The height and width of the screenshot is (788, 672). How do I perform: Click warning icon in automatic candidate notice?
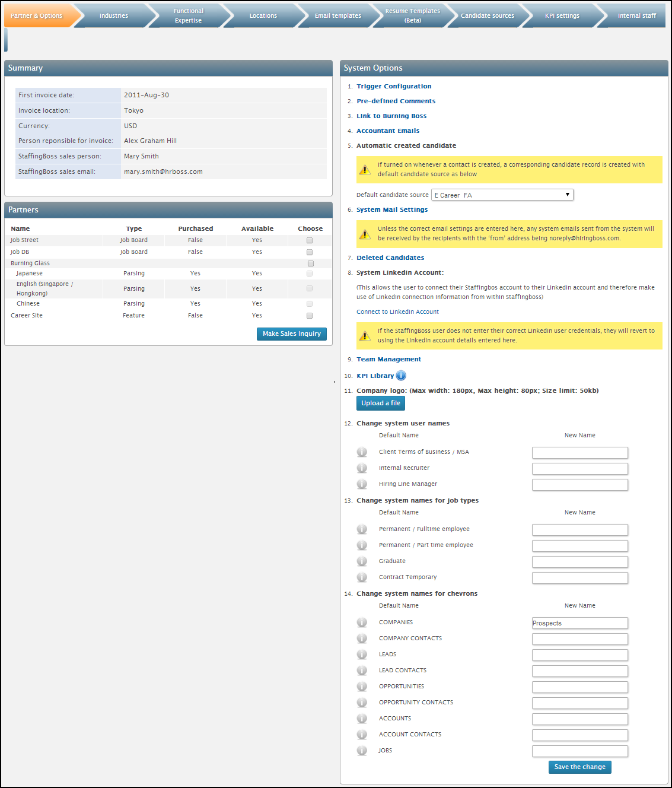(x=365, y=170)
